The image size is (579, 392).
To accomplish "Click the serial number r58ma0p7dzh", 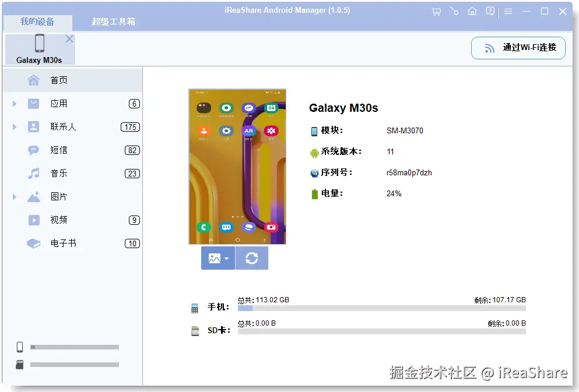I will (409, 172).
